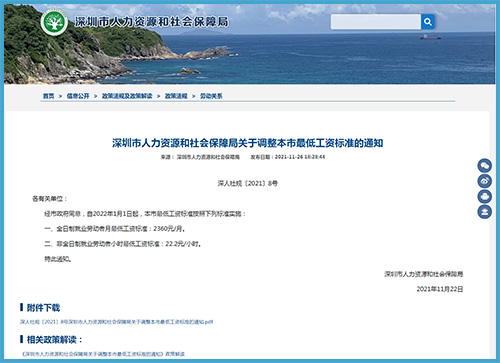Open the 政策法规 breadcrumb link
500x363 pixels.
click(176, 96)
